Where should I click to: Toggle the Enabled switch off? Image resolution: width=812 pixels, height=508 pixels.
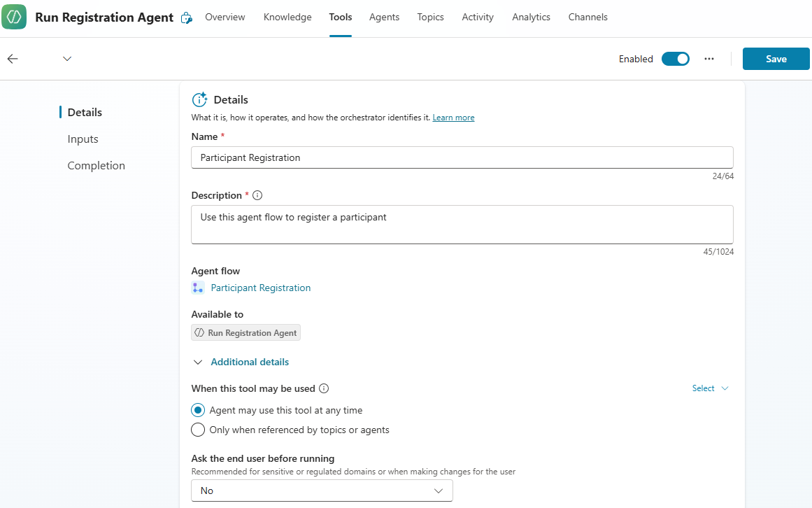675,59
